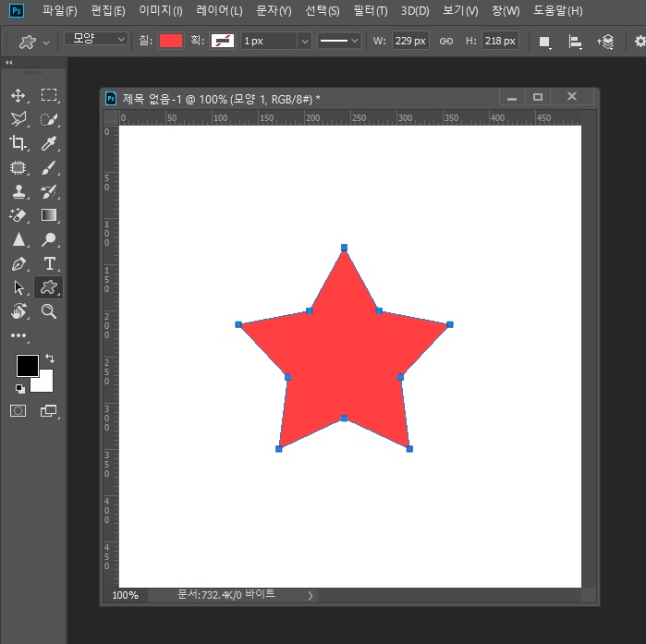Open the 파일(F) menu
Image resolution: width=646 pixels, height=644 pixels.
[x=60, y=10]
